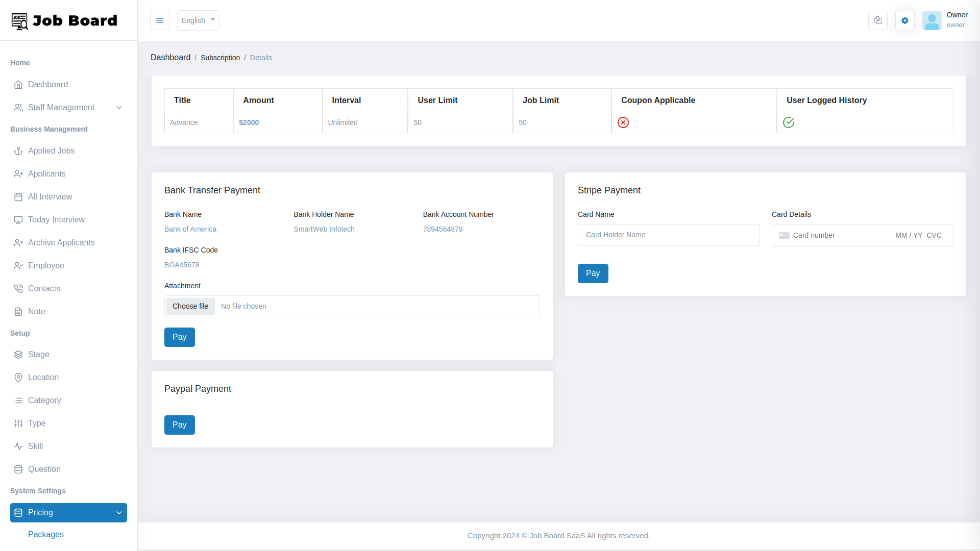Screen dimensions: 980x551
Task: Toggle the sidebar with the hamburger button
Action: pos(160,20)
